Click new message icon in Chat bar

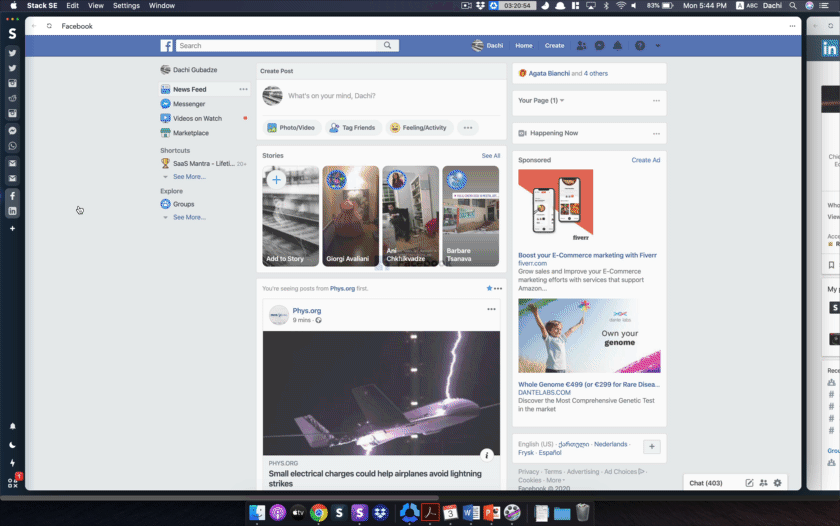tap(749, 483)
